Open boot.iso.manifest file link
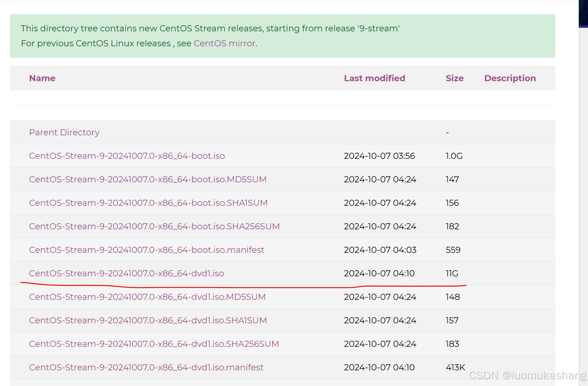The width and height of the screenshot is (588, 386). 147,250
